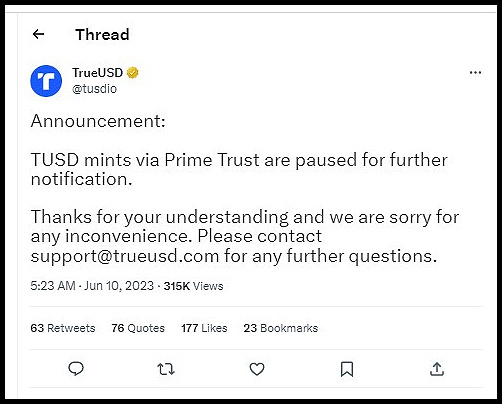
Task: Click the 23 Bookmarks count
Action: (x=281, y=328)
